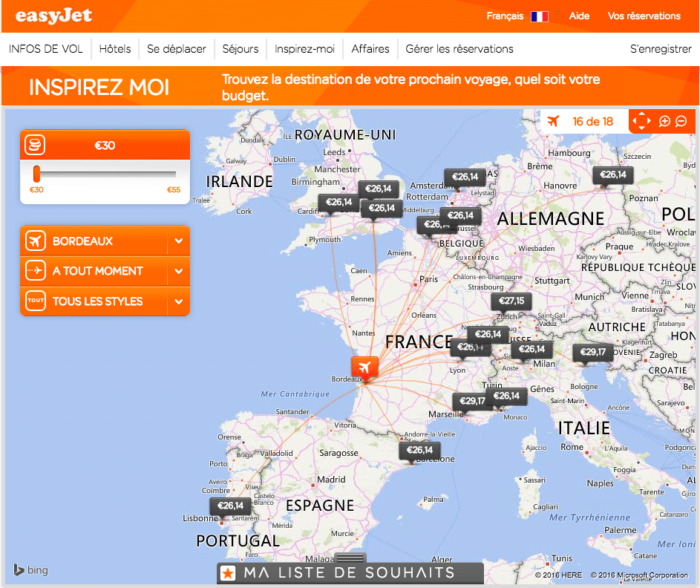Select the €29,17 Marseille price marker

coord(472,402)
